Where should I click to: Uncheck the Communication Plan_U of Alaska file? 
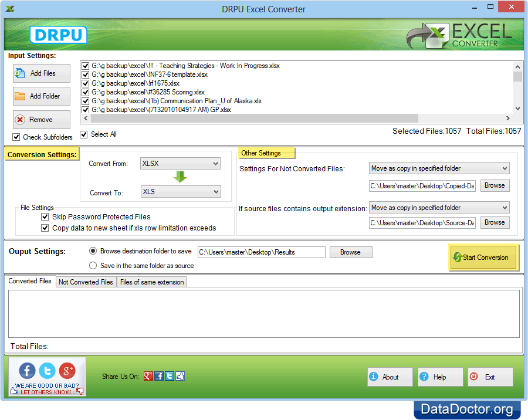86,101
